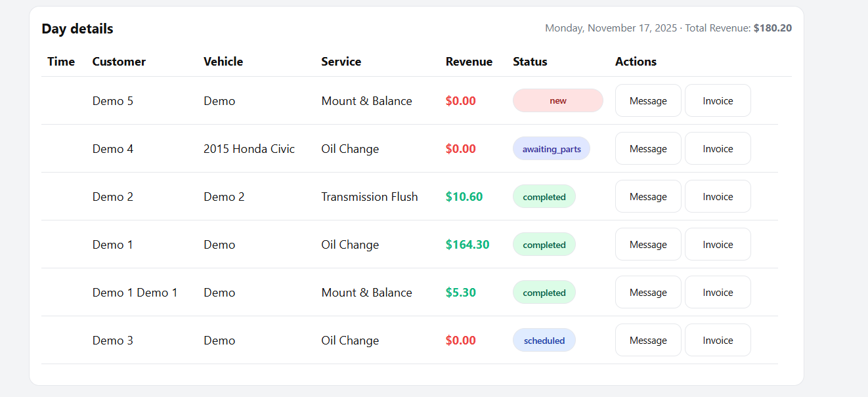Message the Demo 1 Demo 1 customer
Image resolution: width=868 pixels, height=397 pixels.
coord(647,292)
